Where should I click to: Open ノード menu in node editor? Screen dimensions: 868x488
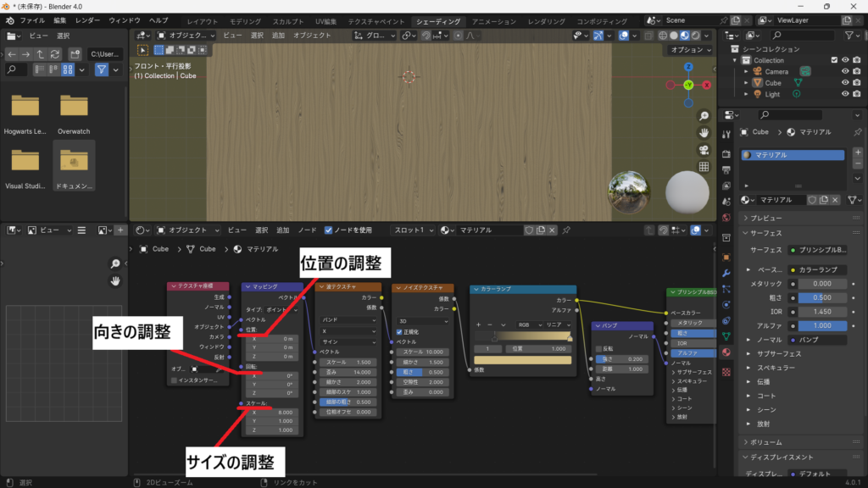pyautogui.click(x=307, y=230)
